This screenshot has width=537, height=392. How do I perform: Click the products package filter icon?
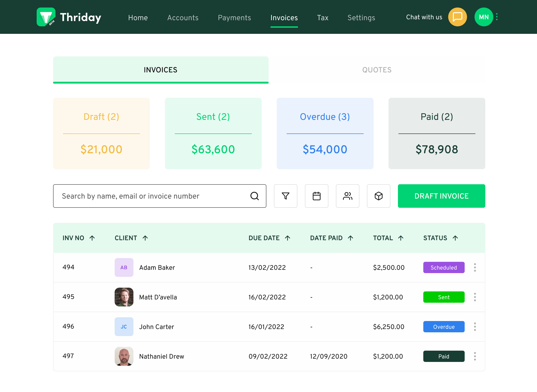coord(379,196)
